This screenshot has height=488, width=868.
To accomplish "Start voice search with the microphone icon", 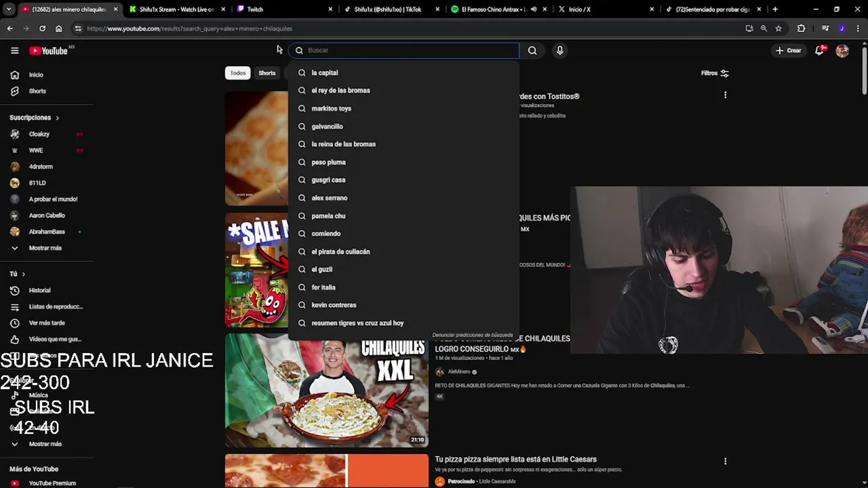I will point(559,50).
